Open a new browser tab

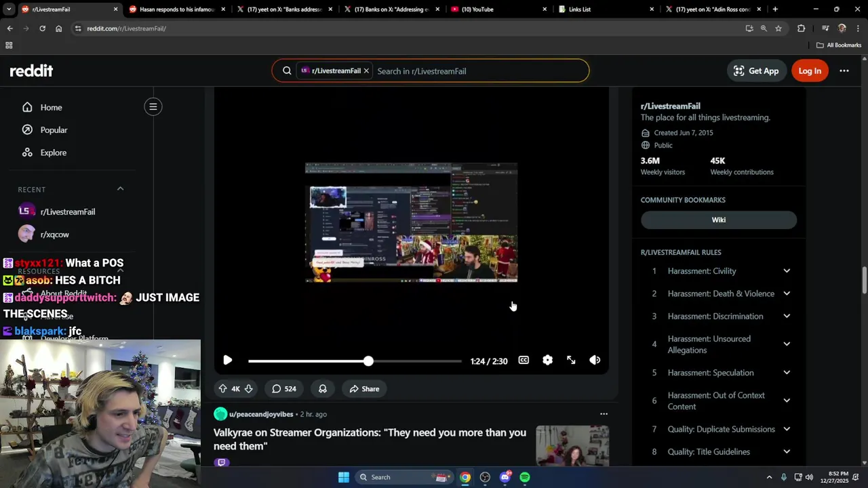tap(775, 9)
